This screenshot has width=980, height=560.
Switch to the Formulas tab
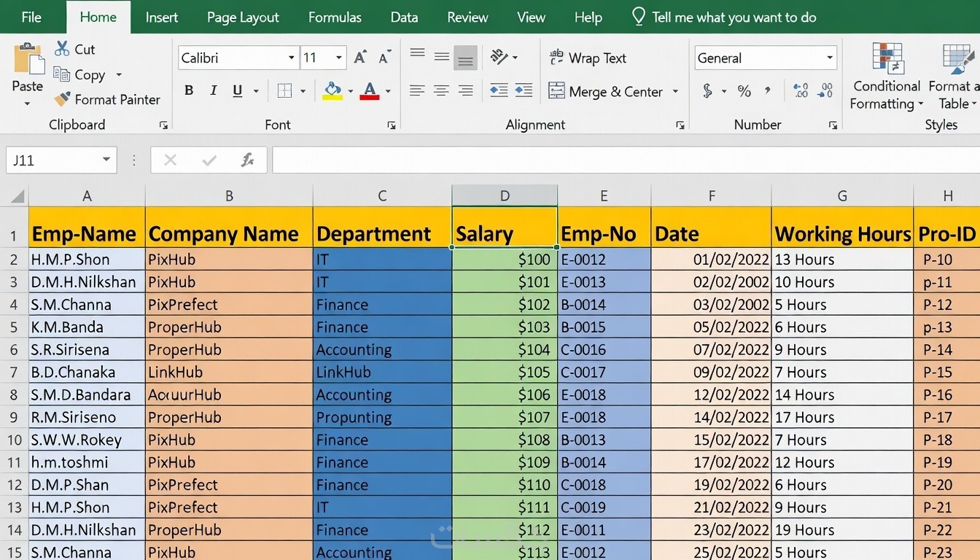click(x=335, y=17)
